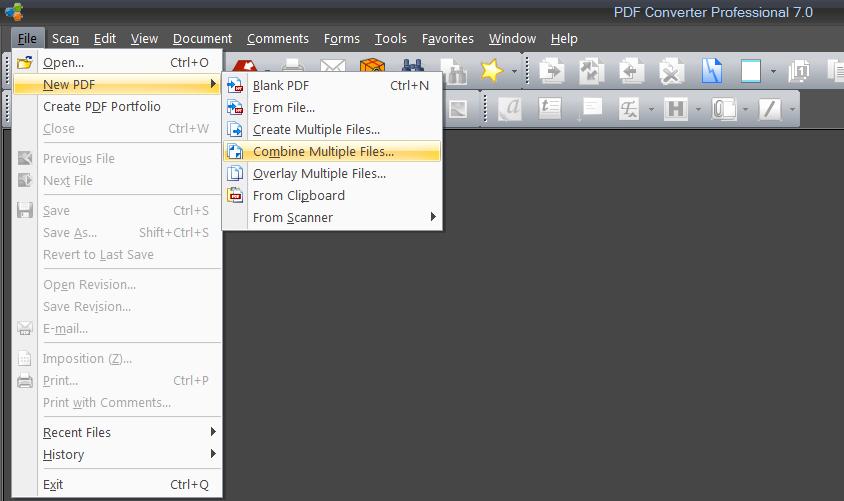This screenshot has width=844, height=501.
Task: Click the blue split document icon
Action: tap(712, 70)
